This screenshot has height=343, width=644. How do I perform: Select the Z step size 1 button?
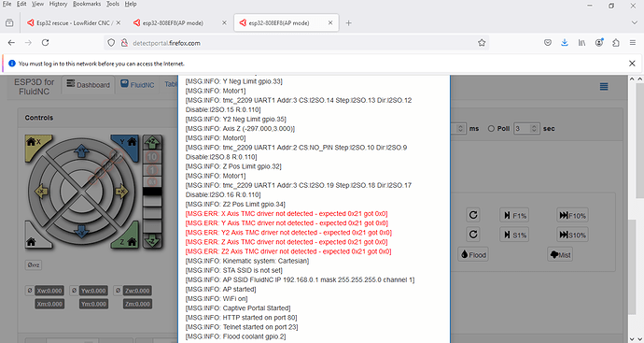(x=152, y=170)
